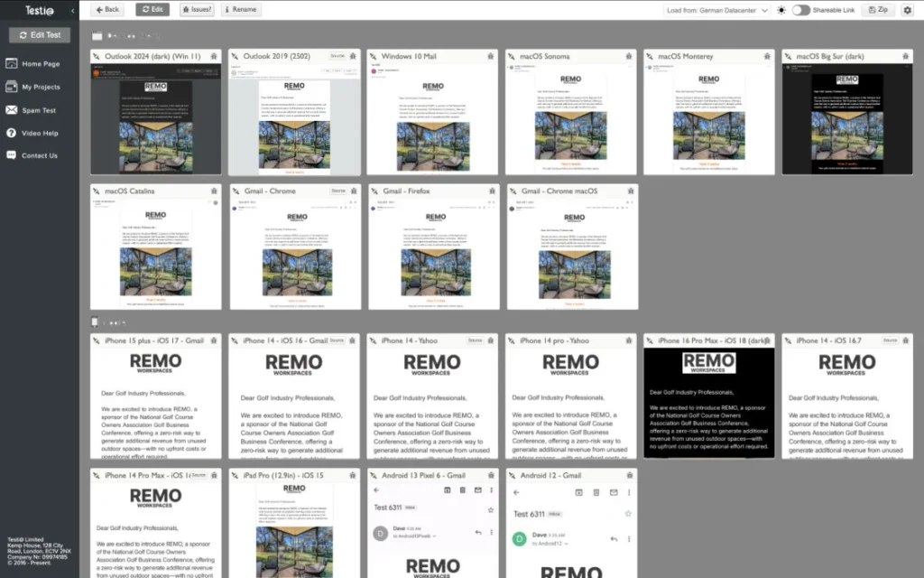Click the dark mode sun icon near Shareable Link

pyautogui.click(x=781, y=10)
